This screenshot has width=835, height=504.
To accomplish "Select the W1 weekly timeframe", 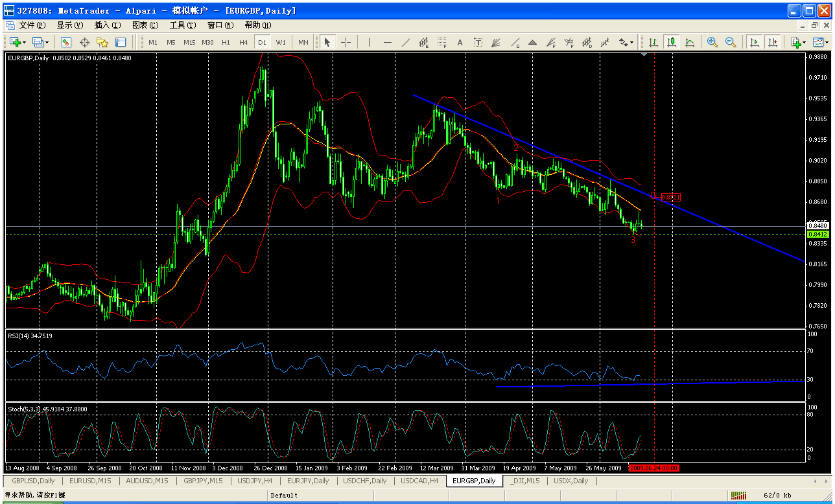I will (x=281, y=42).
